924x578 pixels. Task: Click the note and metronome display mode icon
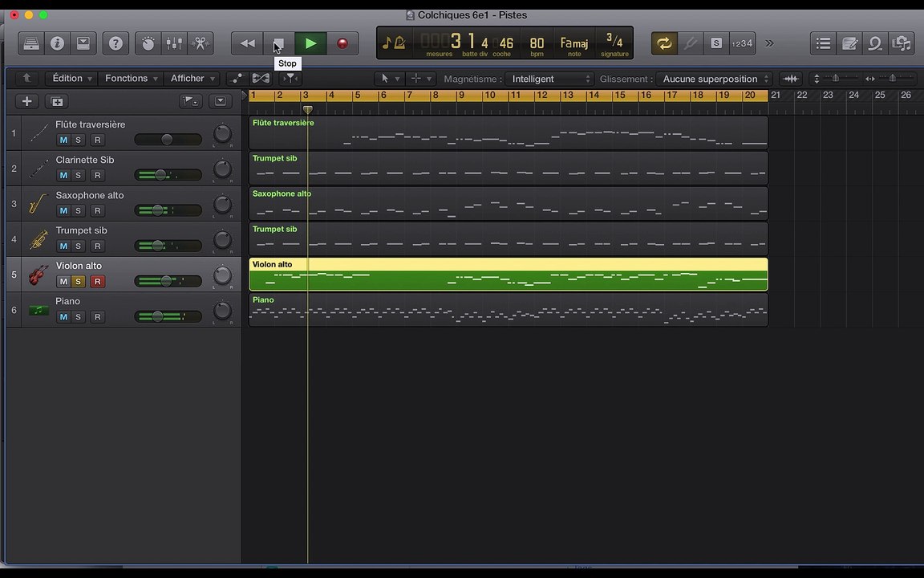[394, 43]
